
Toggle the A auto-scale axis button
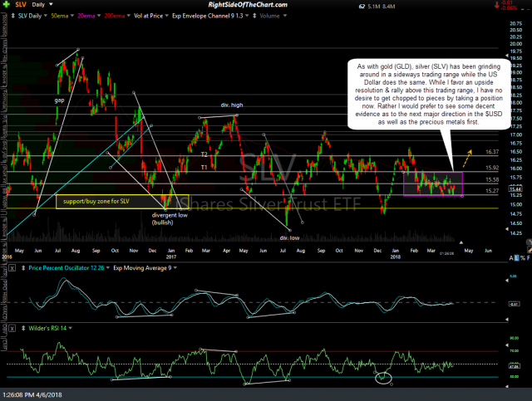(x=511, y=258)
